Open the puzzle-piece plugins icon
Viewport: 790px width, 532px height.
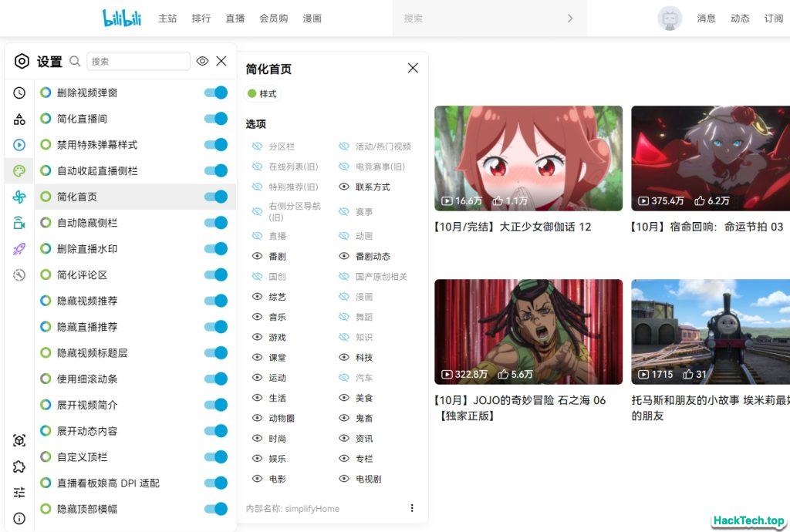tap(19, 466)
